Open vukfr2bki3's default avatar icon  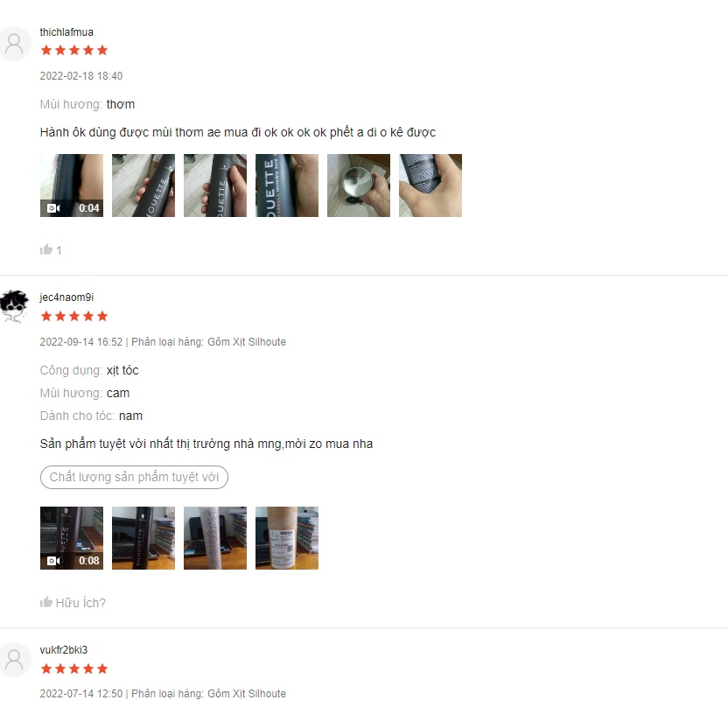pyautogui.click(x=14, y=659)
